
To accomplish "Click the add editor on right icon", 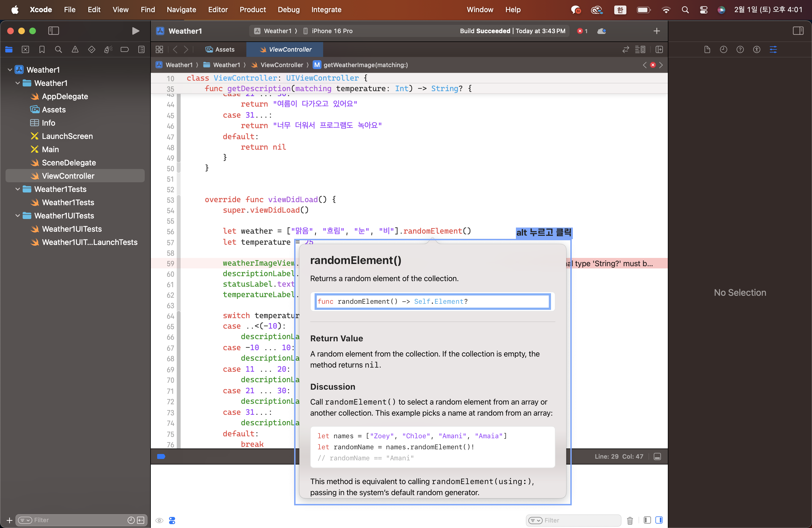I will coord(659,49).
